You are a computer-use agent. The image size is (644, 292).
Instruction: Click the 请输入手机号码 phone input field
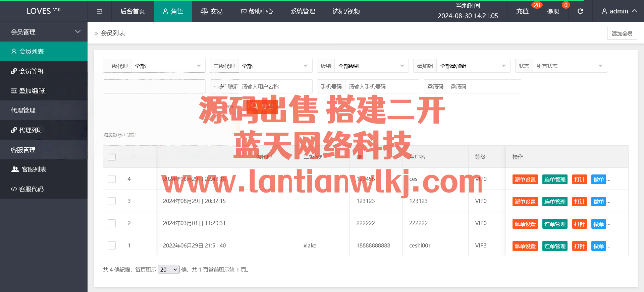[382, 86]
